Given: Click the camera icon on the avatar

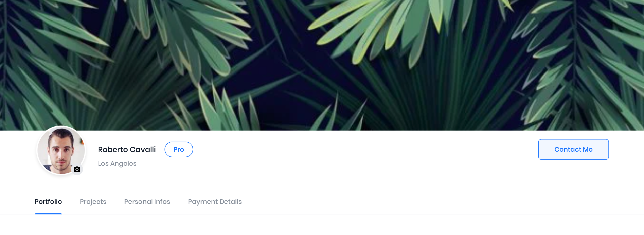Looking at the screenshot, I should pos(77,169).
